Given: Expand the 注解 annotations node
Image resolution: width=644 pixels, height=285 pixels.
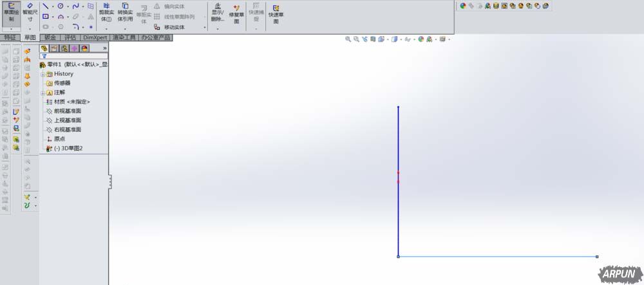Looking at the screenshot, I should [43, 93].
